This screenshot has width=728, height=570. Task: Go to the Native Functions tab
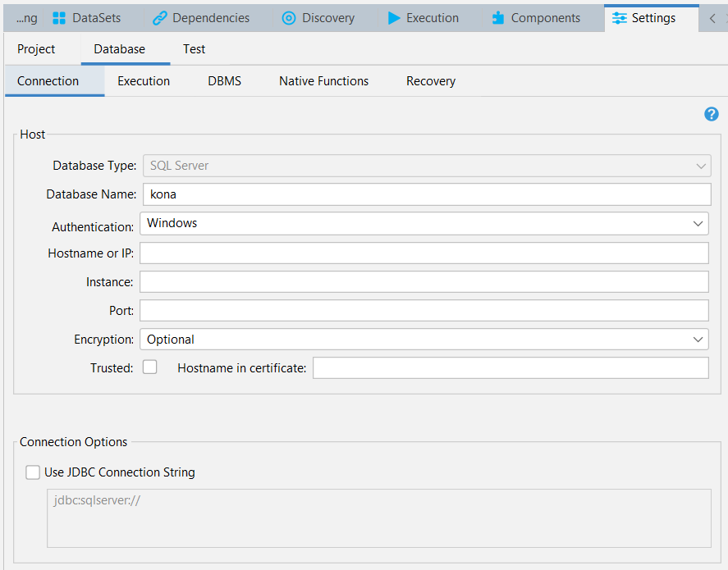tap(323, 81)
